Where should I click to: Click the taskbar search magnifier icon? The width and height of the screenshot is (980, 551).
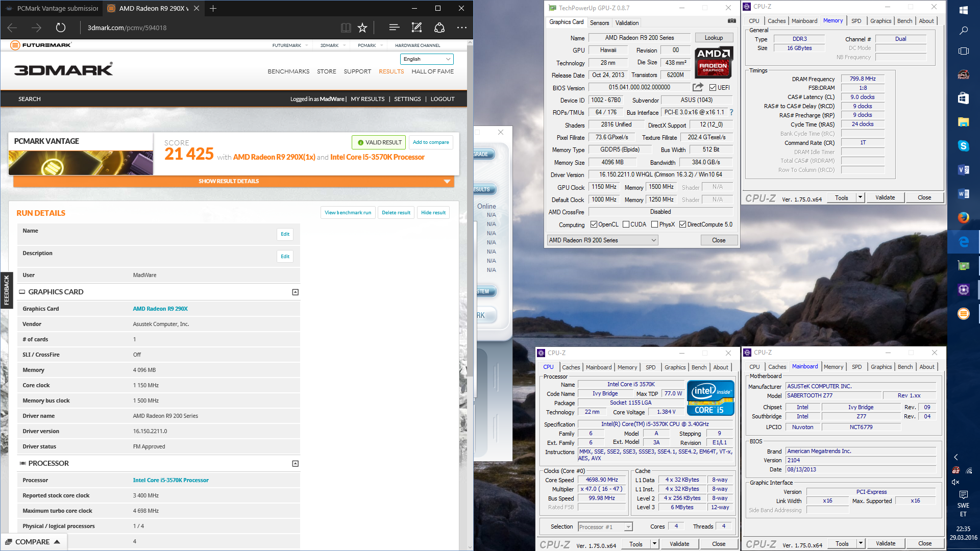tap(964, 31)
